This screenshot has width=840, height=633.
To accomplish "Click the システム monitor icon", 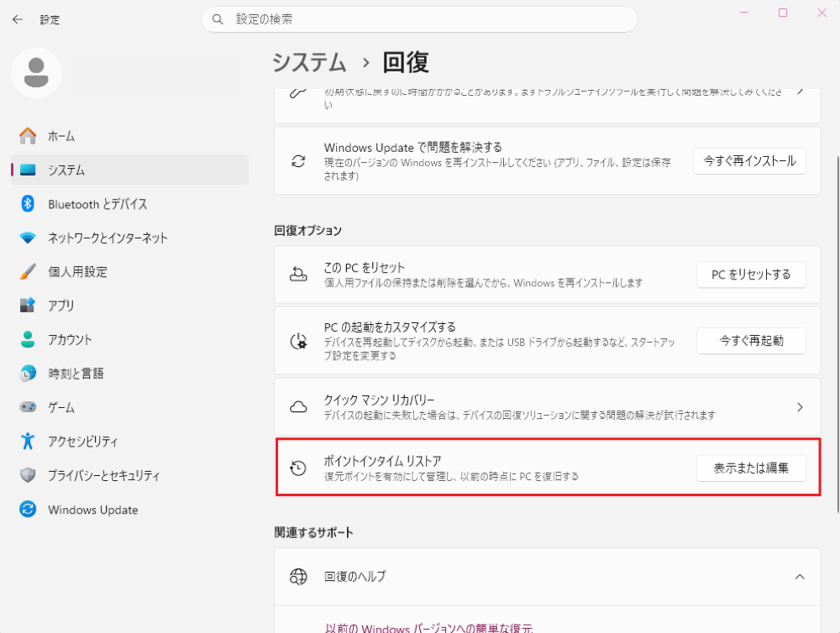I will [x=28, y=170].
